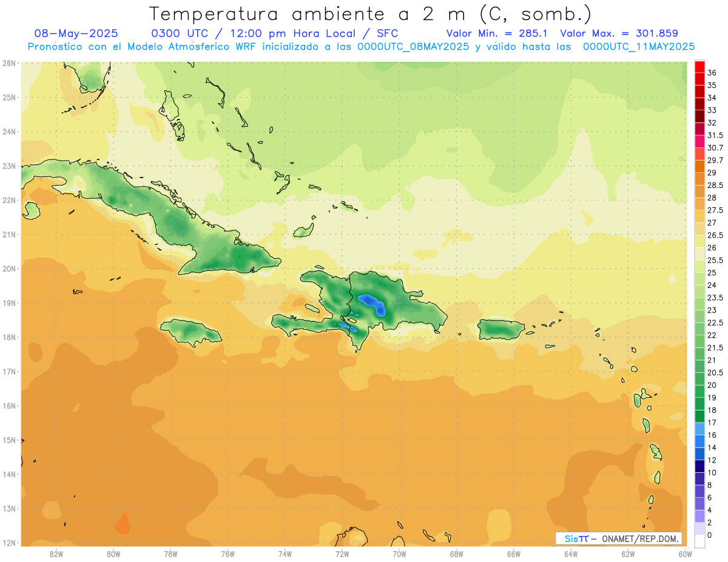Click the longitude label '64W'
This screenshot has width=728, height=562.
571,554
